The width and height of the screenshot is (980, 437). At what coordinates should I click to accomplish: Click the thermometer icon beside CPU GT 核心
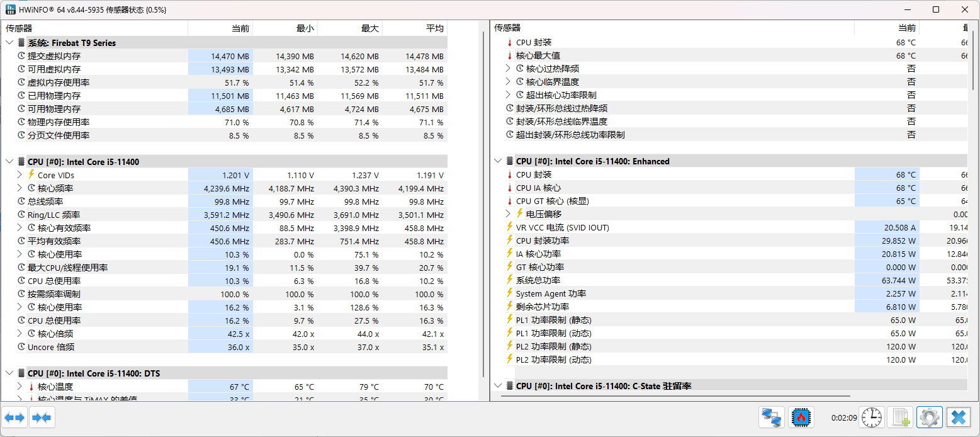[x=510, y=201]
